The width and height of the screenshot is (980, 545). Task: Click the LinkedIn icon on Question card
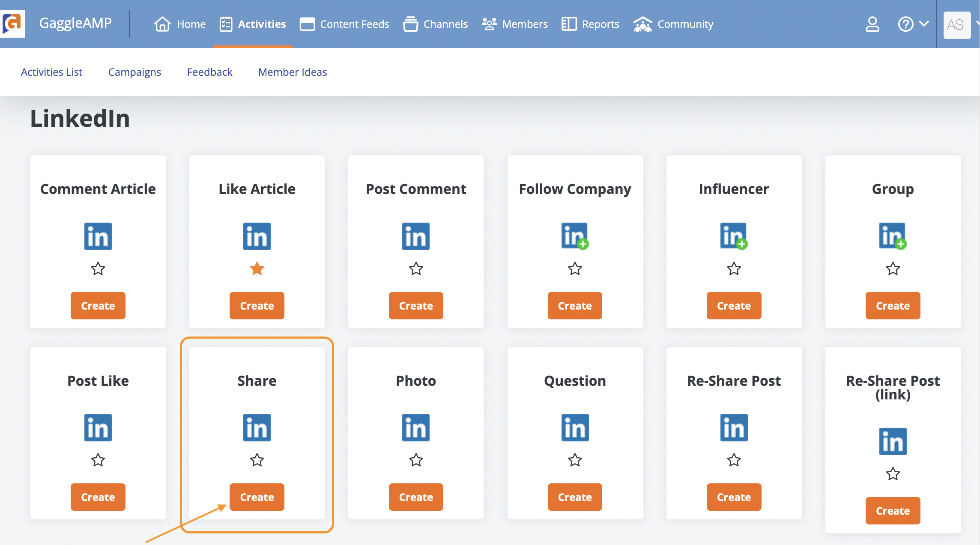click(x=575, y=427)
